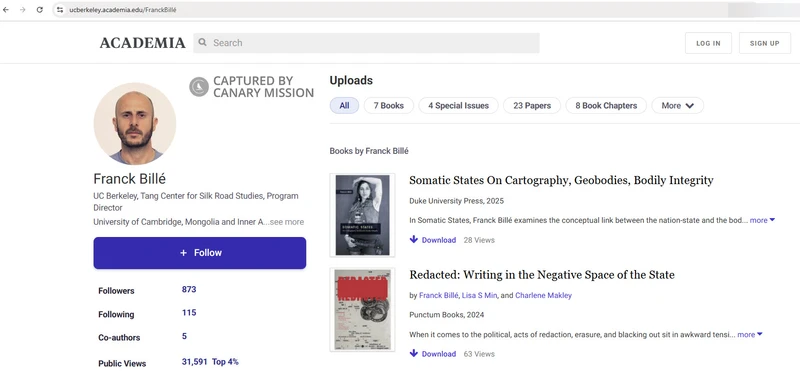Click the Redacted download arrow
This screenshot has height=371, width=800.
[414, 353]
